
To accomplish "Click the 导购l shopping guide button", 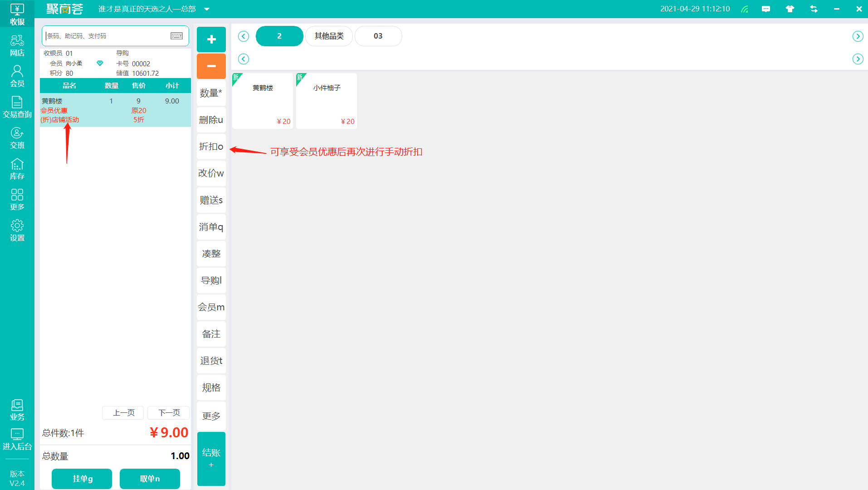I will (211, 280).
